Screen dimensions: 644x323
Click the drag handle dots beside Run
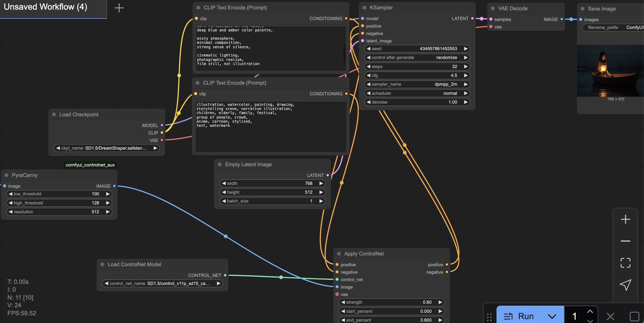(489, 317)
